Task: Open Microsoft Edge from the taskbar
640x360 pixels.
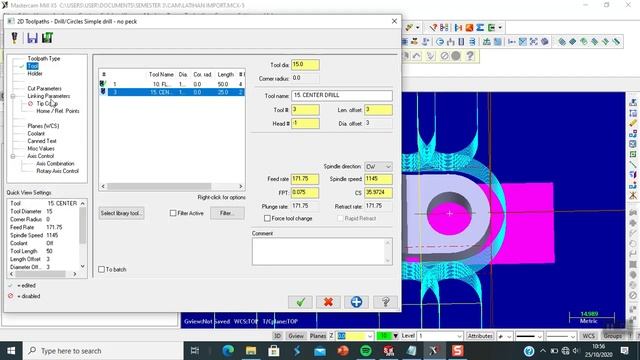Action: tap(228, 351)
